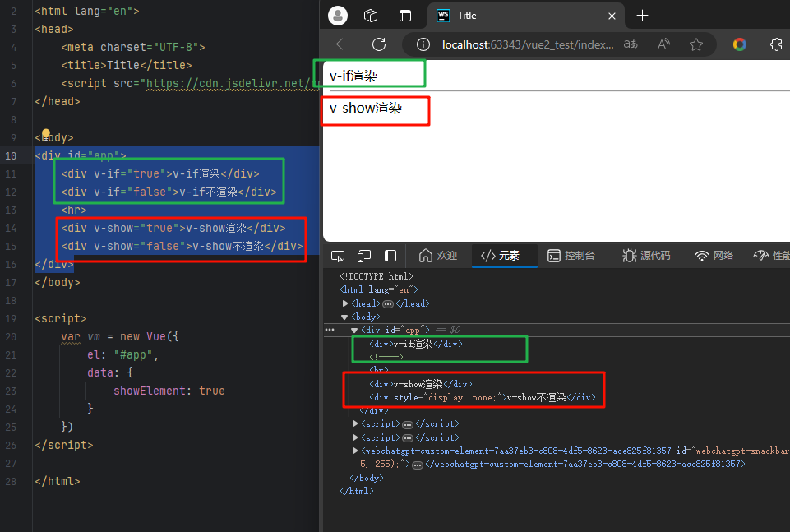
Task: Collapse the body node in DOM tree
Action: coord(344,317)
